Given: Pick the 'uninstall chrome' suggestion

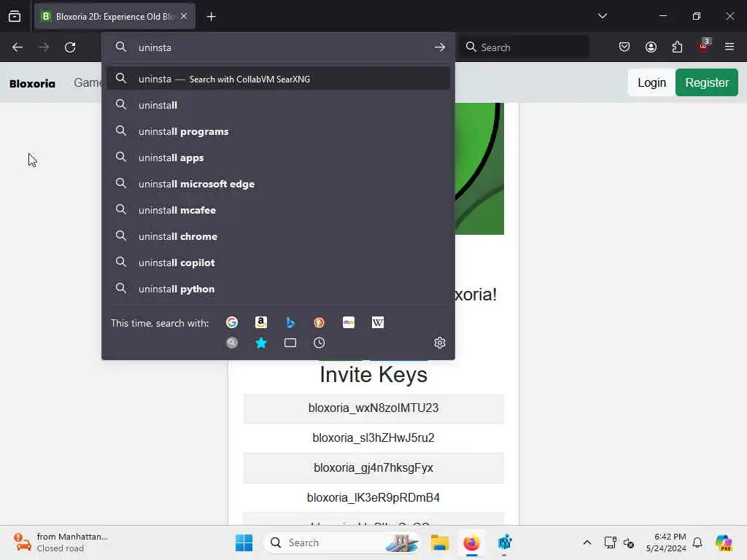Looking at the screenshot, I should pos(278,236).
